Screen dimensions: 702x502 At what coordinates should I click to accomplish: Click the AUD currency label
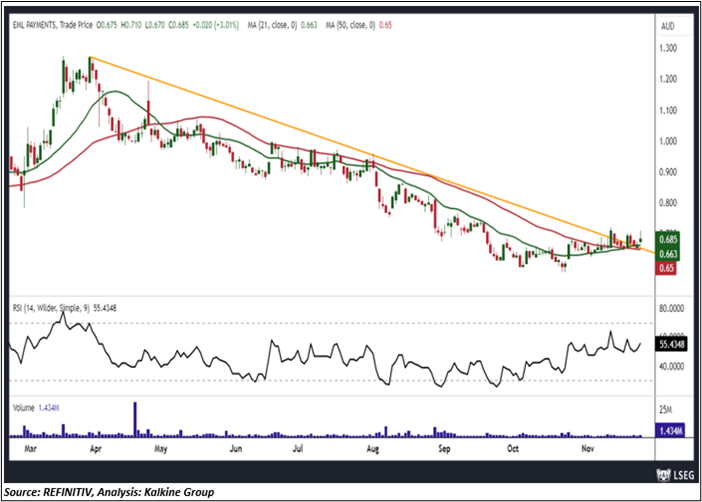tap(668, 26)
